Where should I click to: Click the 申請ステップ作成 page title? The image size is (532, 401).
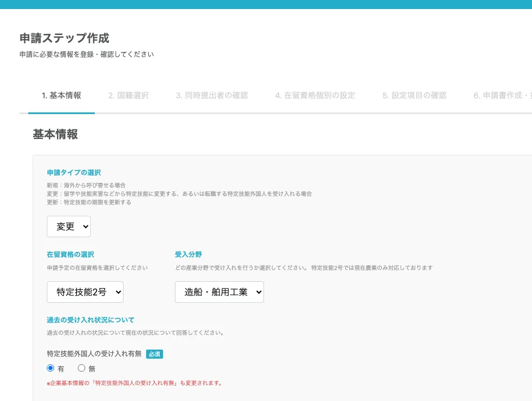tap(64, 38)
